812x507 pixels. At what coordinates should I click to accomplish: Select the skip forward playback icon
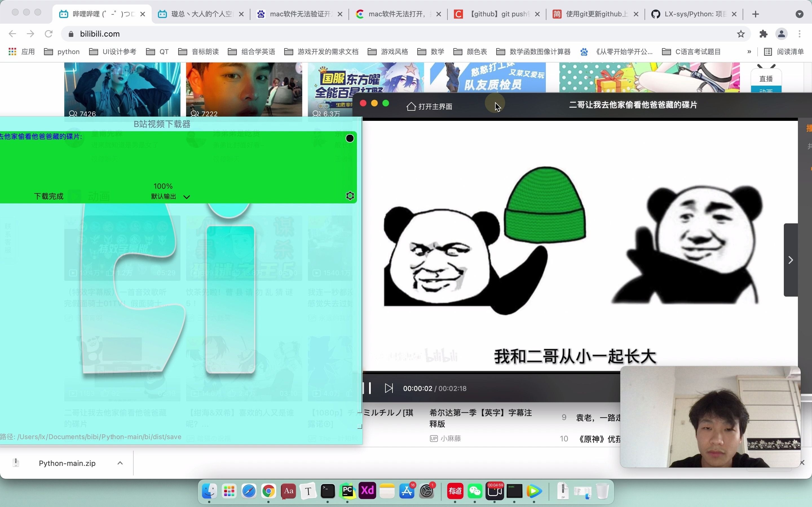388,388
